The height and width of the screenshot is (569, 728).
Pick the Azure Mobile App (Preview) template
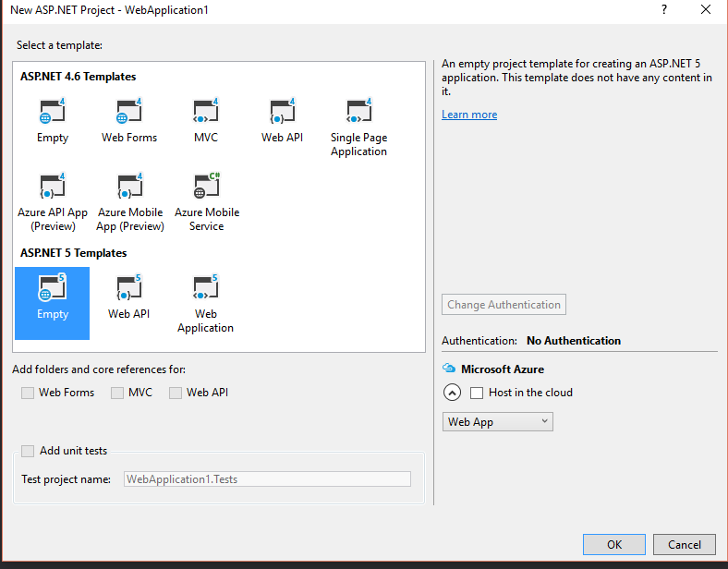pyautogui.click(x=130, y=202)
